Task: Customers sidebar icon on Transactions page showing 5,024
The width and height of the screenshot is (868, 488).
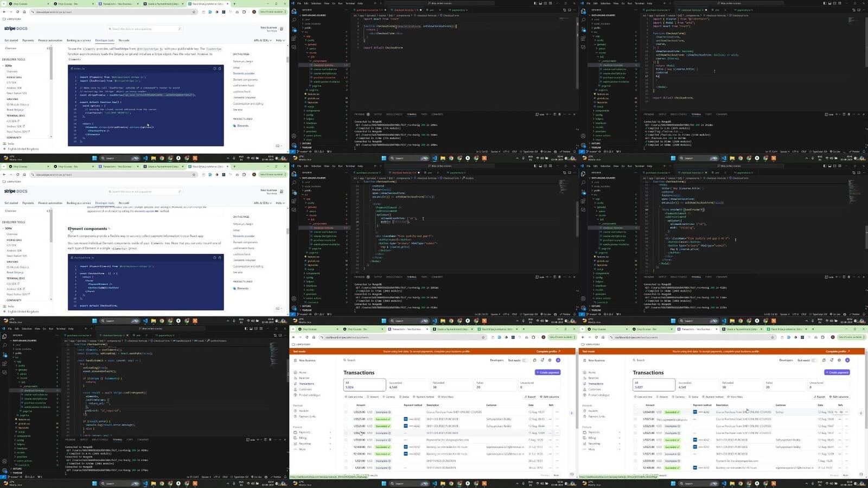Action: click(x=295, y=389)
